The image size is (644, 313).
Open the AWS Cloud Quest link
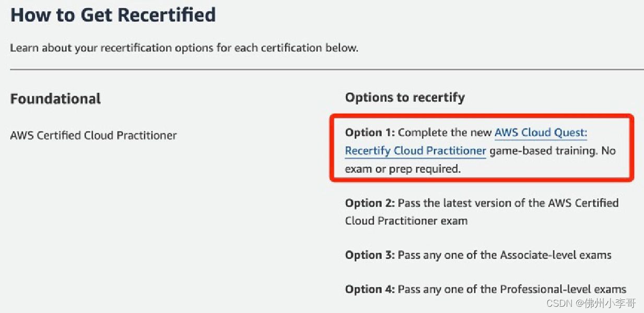click(541, 133)
